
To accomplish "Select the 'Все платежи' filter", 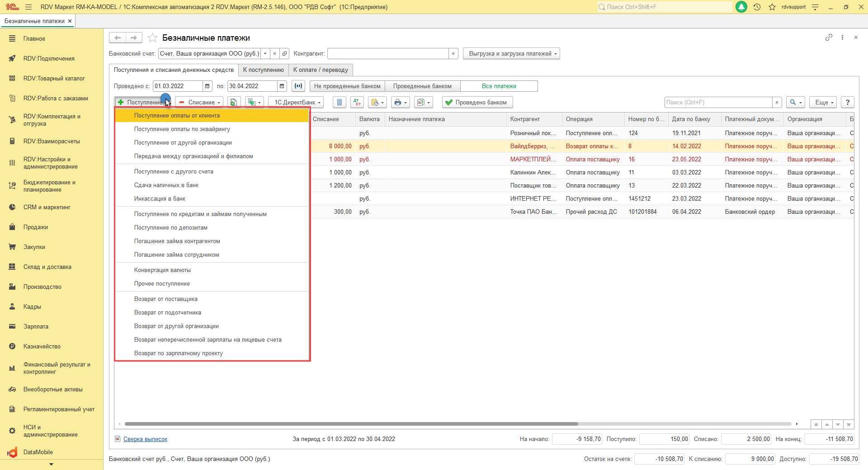I will [499, 86].
